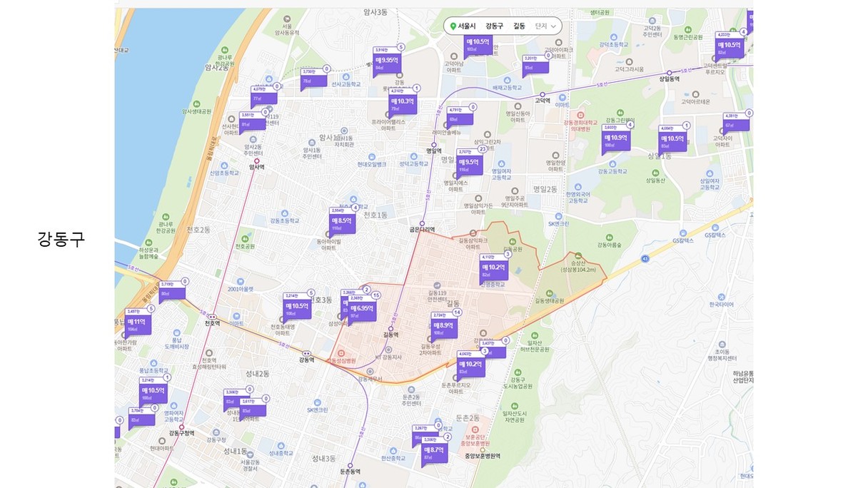Open the 4,791만 68㎡ marker
The width and height of the screenshot is (868, 488).
click(x=460, y=116)
